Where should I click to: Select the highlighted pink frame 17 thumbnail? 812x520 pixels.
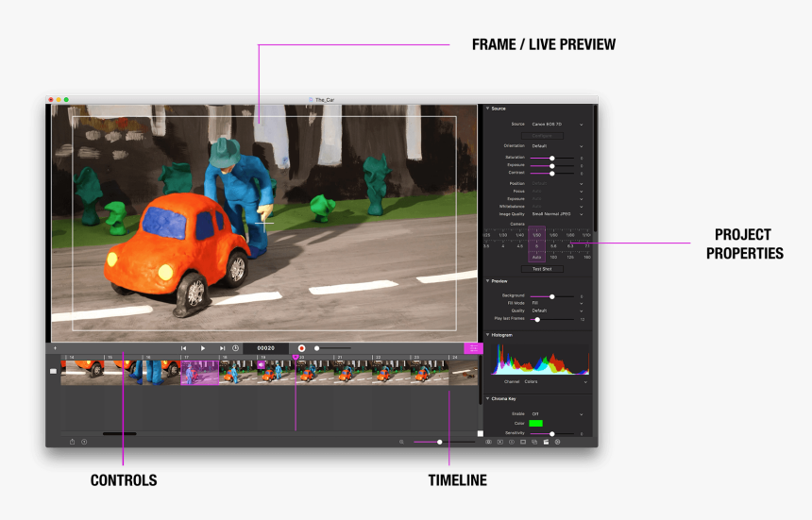pos(199,373)
